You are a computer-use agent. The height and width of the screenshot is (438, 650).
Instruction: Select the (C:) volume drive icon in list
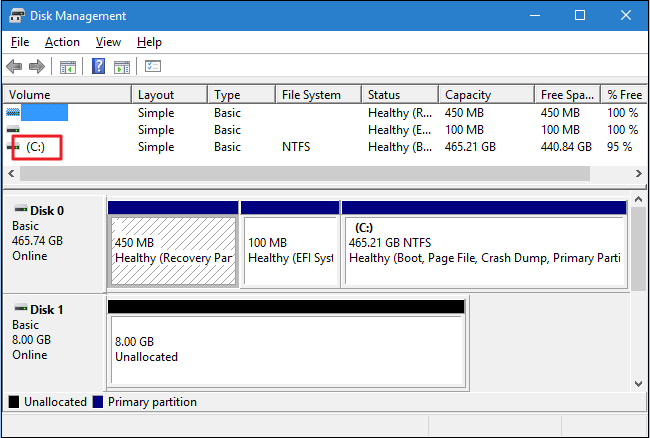[13, 147]
